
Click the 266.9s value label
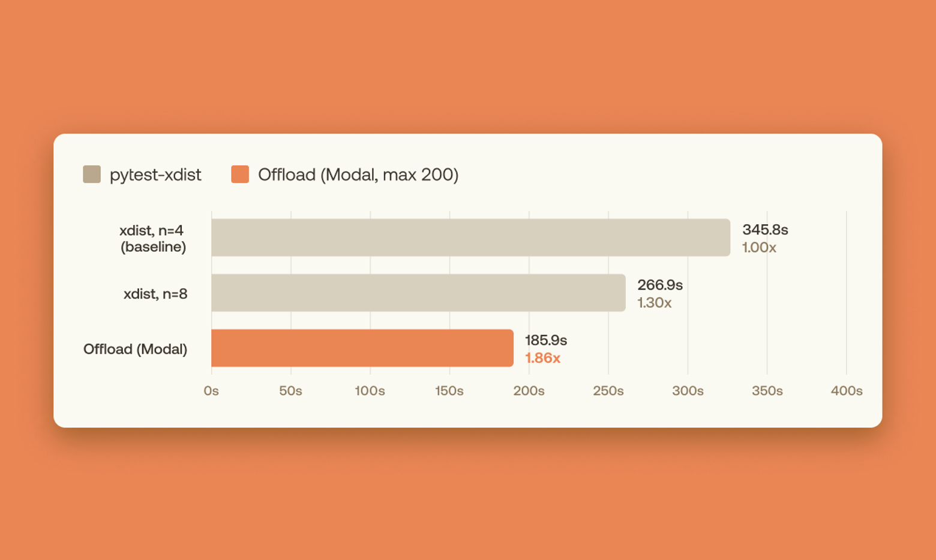[660, 285]
